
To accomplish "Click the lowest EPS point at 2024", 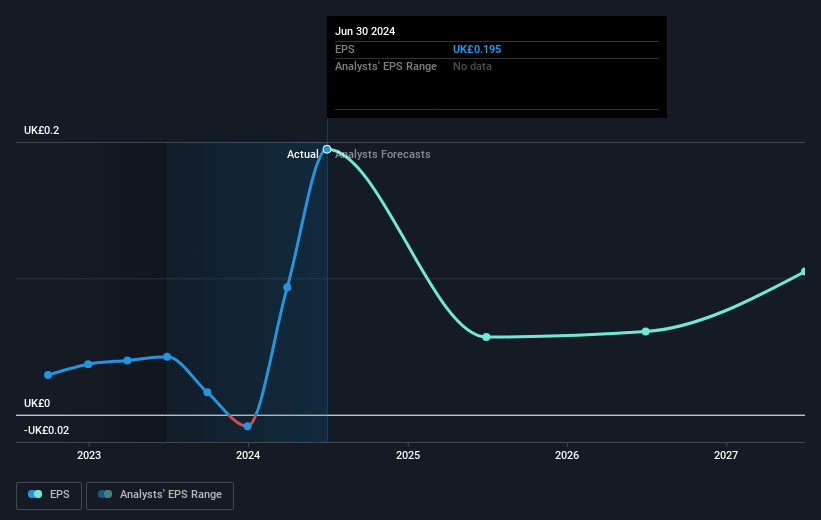I will click(248, 426).
